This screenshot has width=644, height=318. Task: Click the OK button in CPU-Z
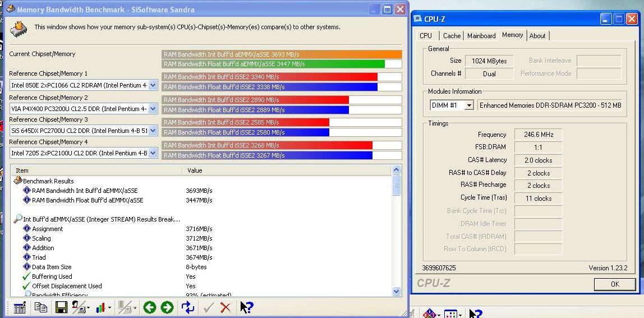[615, 284]
